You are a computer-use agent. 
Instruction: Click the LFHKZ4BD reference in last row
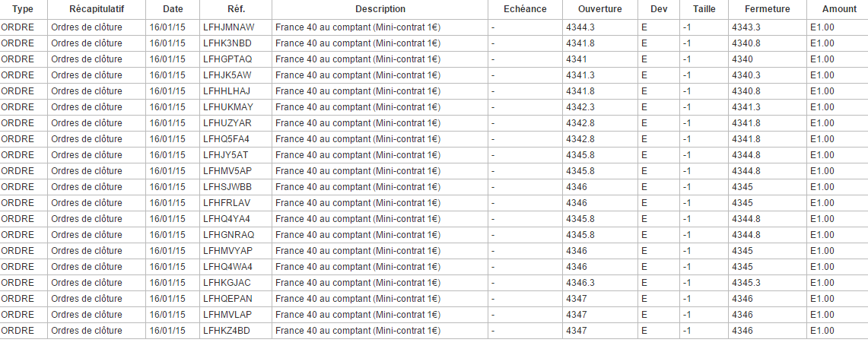(x=227, y=331)
